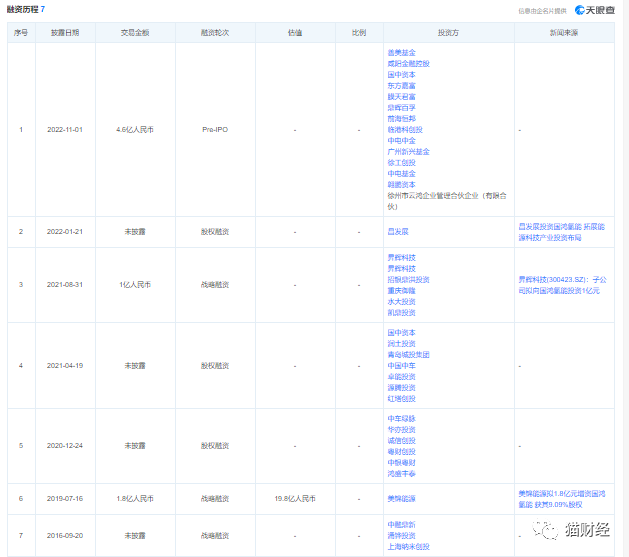
Task: Select the amount cell 1亿人民币
Action: coord(135,284)
